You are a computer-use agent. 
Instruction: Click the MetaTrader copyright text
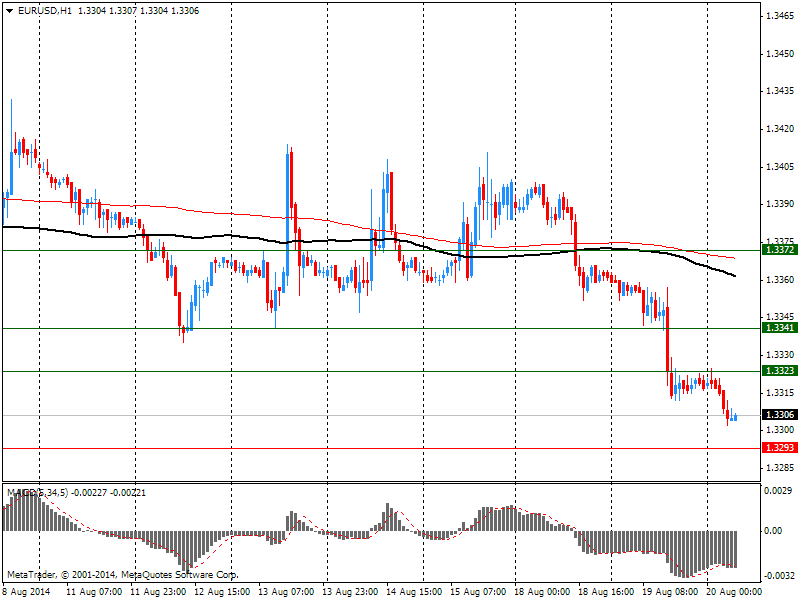pos(122,574)
